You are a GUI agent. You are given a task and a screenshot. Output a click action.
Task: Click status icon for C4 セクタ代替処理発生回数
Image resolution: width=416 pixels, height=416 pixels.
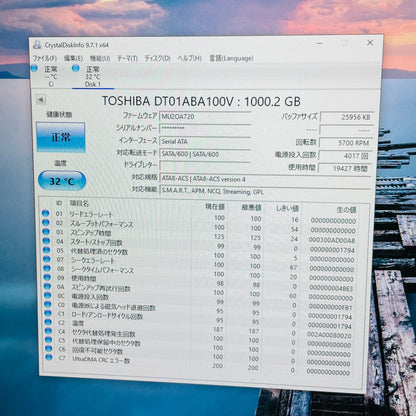(x=49, y=331)
